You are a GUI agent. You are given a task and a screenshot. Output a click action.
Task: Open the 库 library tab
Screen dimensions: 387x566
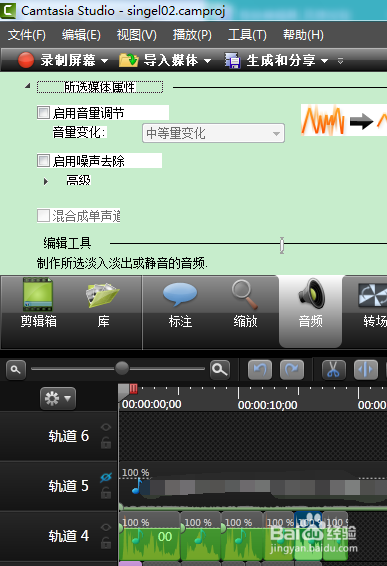tap(103, 304)
